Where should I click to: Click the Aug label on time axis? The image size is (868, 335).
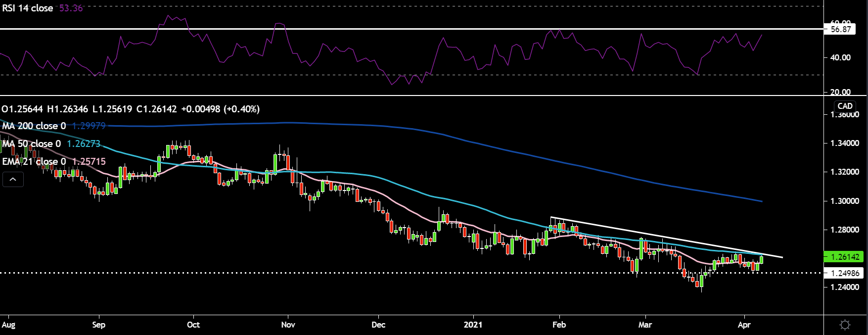coord(8,325)
